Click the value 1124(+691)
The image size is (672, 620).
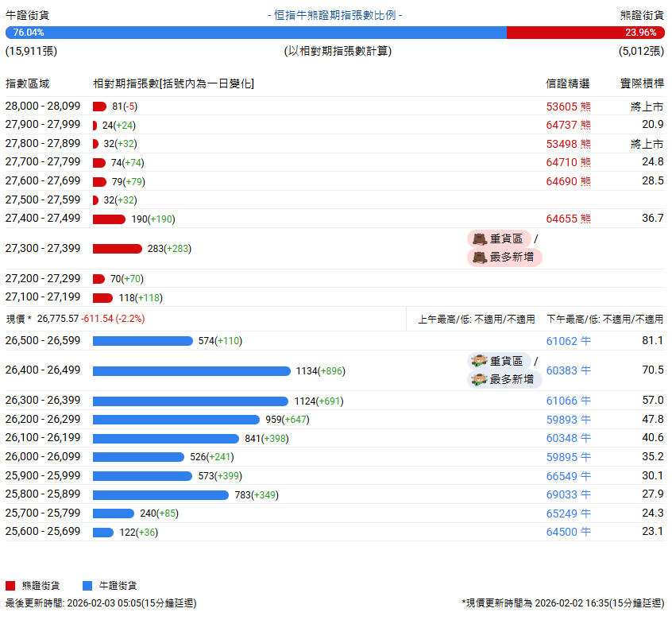pos(319,401)
